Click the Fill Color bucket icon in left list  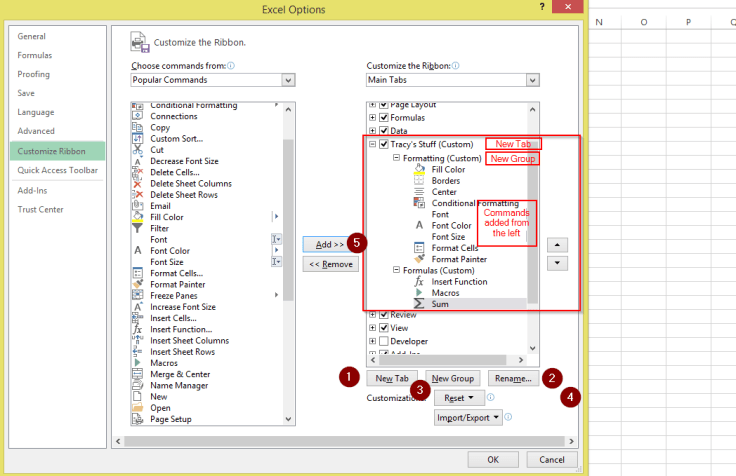coord(138,217)
